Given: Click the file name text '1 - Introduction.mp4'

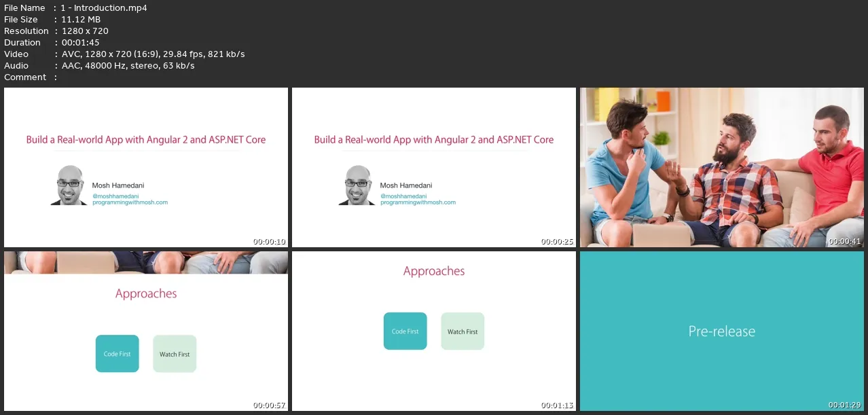Looking at the screenshot, I should (x=104, y=7).
